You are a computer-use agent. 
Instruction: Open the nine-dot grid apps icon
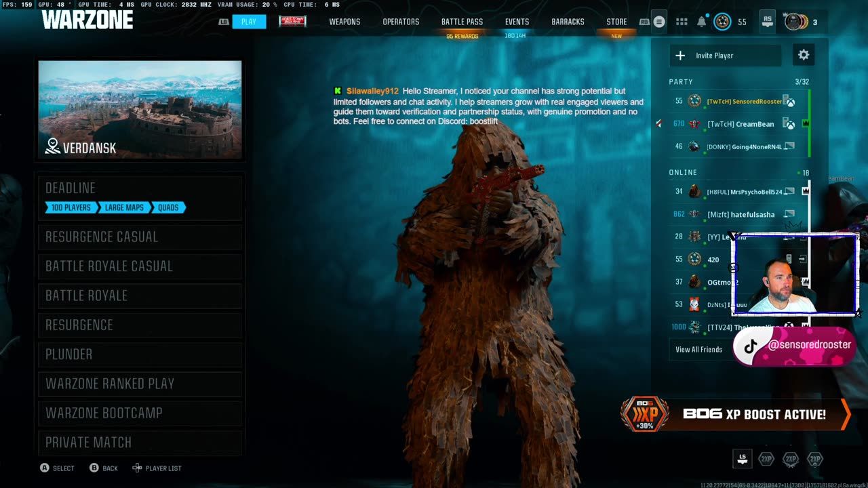click(x=682, y=22)
